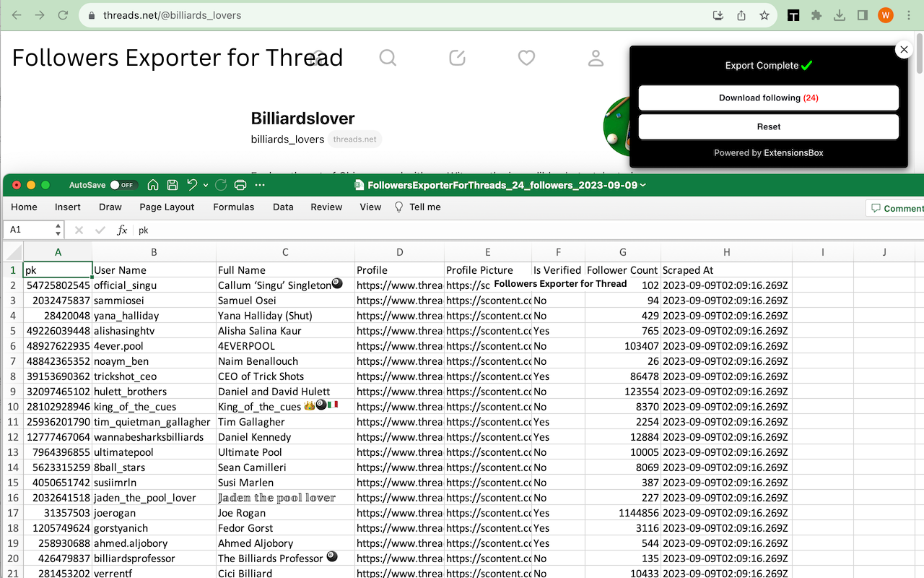Select row 6 header

point(12,346)
